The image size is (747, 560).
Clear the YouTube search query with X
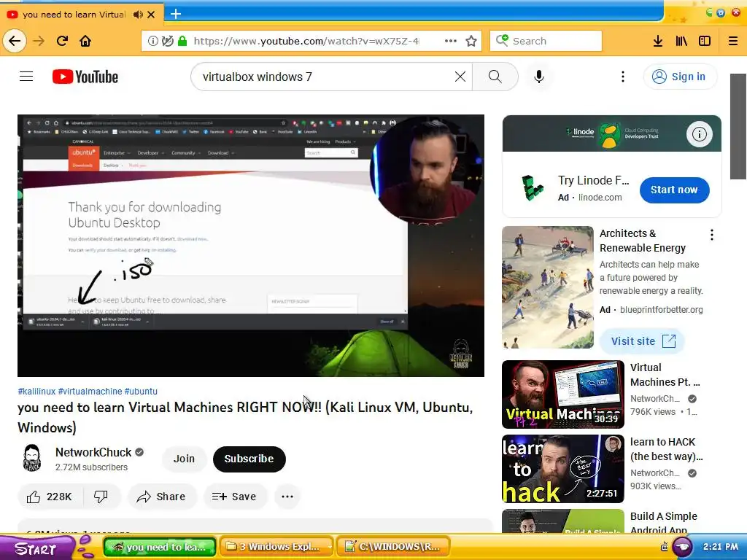[460, 77]
